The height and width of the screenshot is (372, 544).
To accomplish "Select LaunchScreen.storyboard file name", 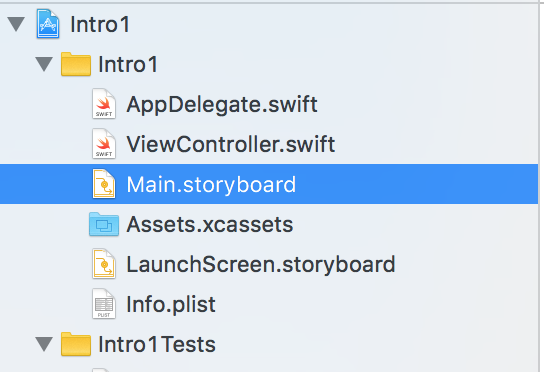I will pos(261,265).
